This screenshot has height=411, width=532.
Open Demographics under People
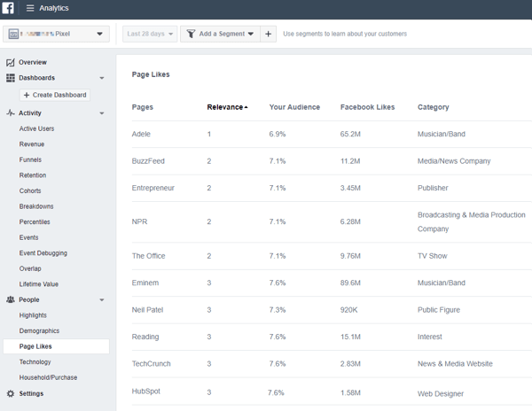[39, 331]
